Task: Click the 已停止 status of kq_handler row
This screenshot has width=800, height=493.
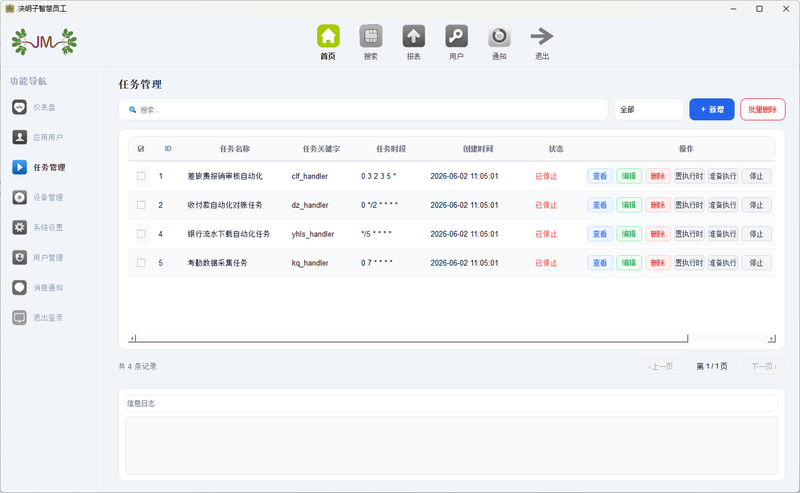Action: coord(546,263)
